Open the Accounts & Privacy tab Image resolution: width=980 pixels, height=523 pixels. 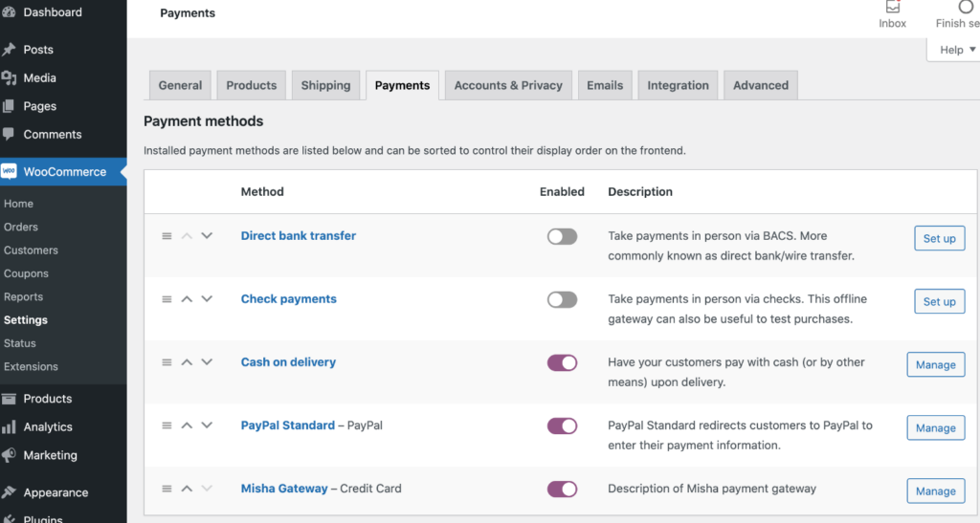pyautogui.click(x=508, y=85)
